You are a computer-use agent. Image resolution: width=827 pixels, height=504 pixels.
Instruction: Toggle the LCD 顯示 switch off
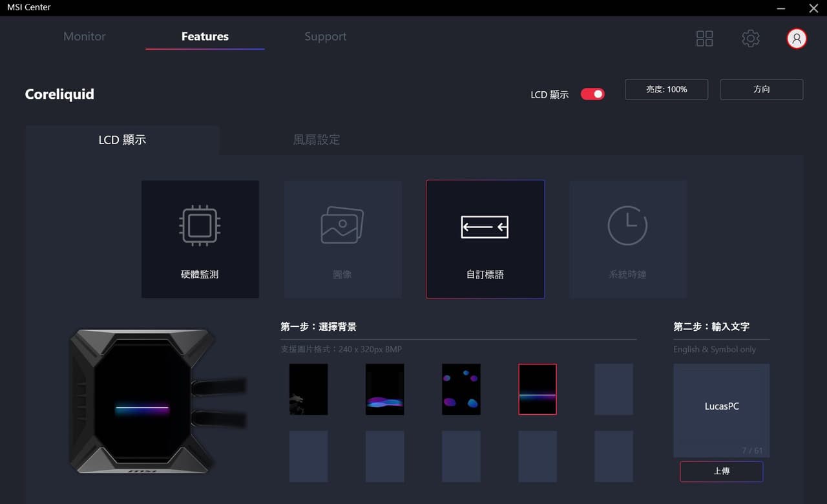tap(592, 94)
